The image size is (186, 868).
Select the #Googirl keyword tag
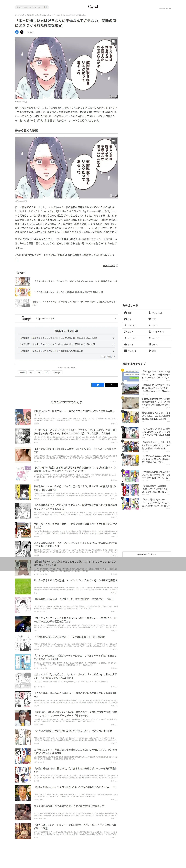coord(57,372)
